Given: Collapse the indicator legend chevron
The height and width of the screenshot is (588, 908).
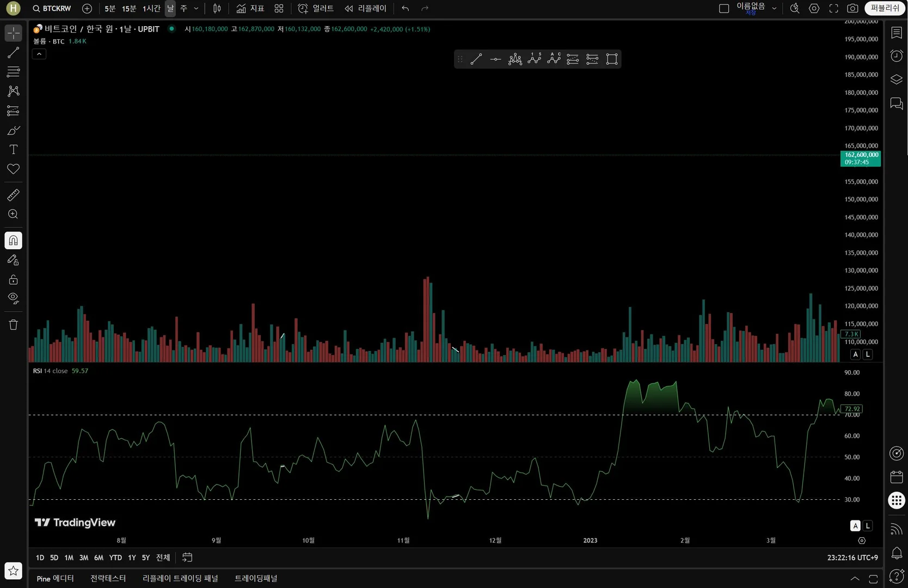Looking at the screenshot, I should tap(39, 54).
